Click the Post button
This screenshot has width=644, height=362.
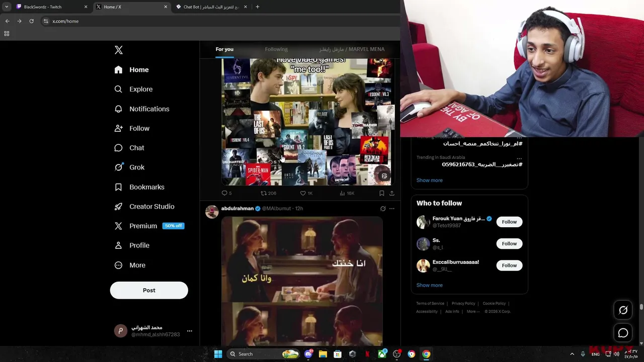coord(149,290)
